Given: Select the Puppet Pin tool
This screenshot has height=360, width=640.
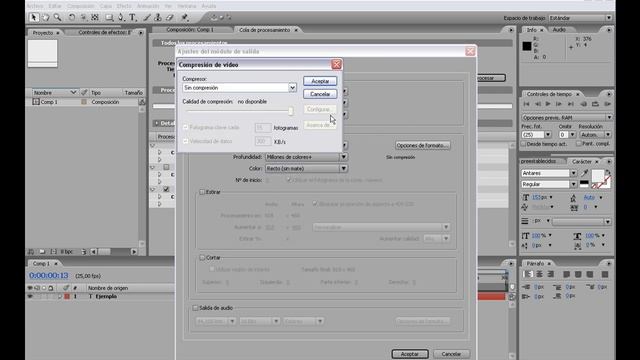Looking at the screenshot, I should pos(184,17).
